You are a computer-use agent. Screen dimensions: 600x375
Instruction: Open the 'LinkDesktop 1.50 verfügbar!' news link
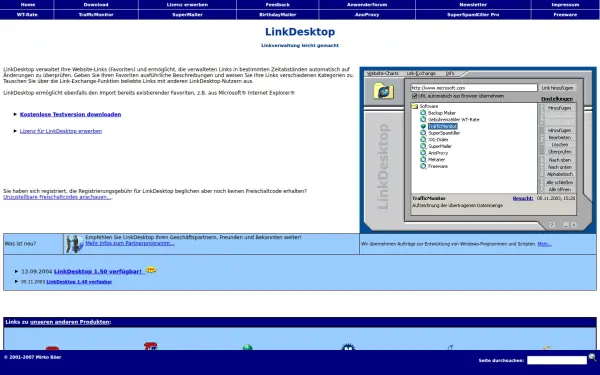[99, 271]
